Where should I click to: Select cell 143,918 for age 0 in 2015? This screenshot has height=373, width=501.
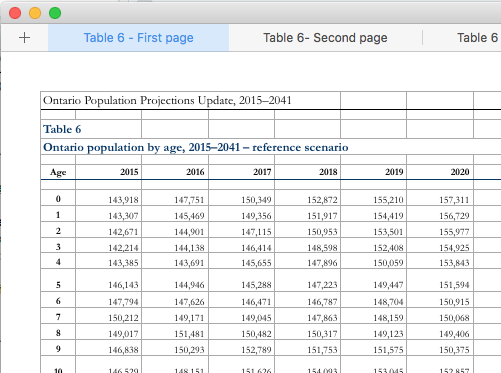(108, 198)
